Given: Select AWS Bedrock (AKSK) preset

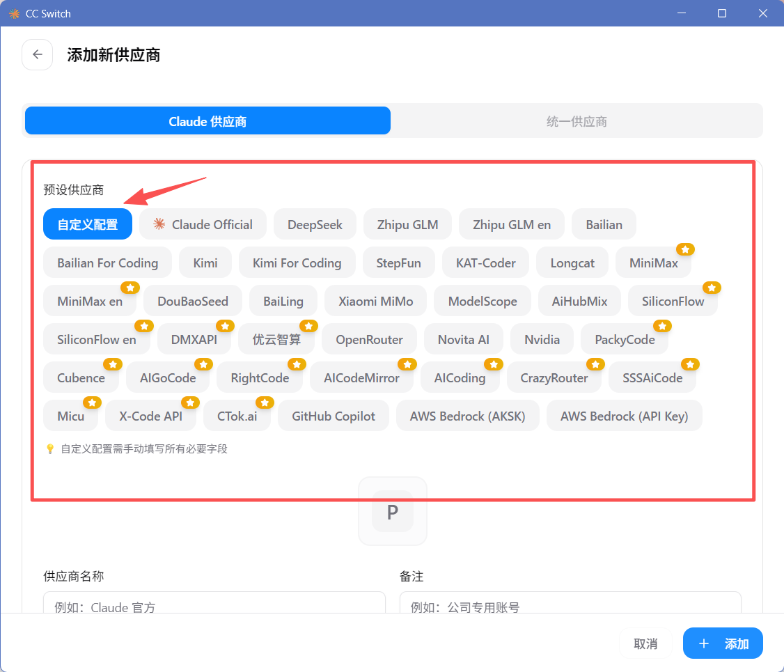Looking at the screenshot, I should tap(467, 416).
